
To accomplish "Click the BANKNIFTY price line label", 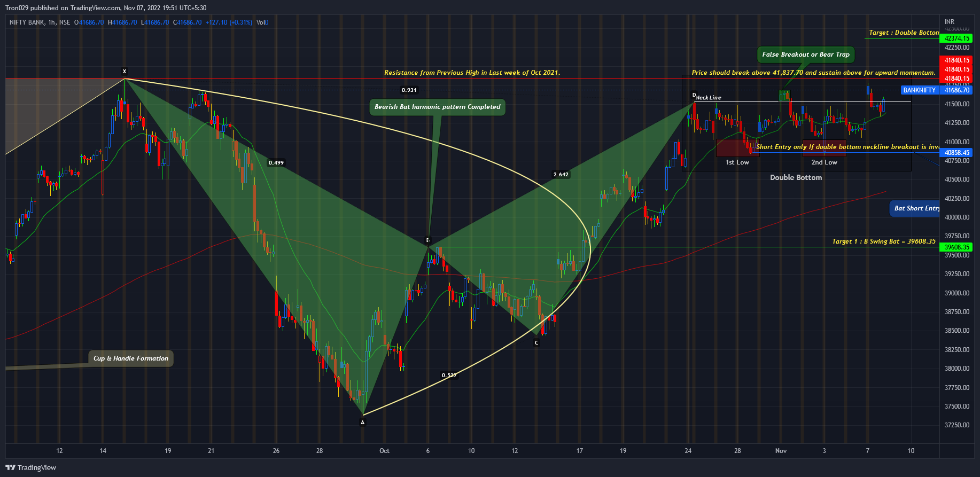I will (x=920, y=90).
